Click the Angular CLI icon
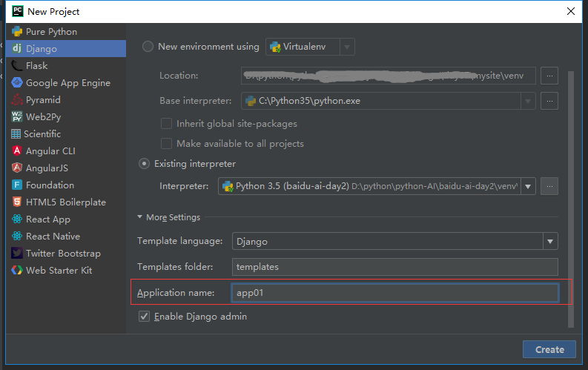588x370 pixels. 17,151
